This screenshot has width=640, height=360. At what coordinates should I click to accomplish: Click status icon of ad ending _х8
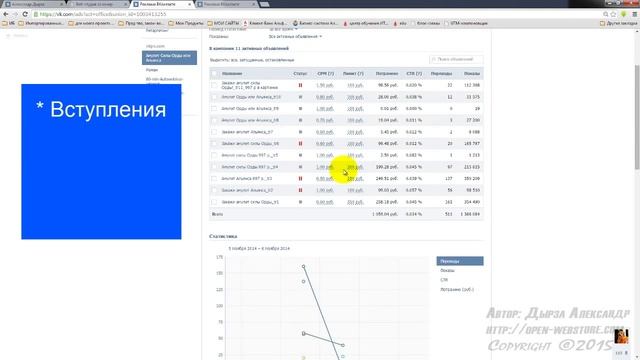300,120
